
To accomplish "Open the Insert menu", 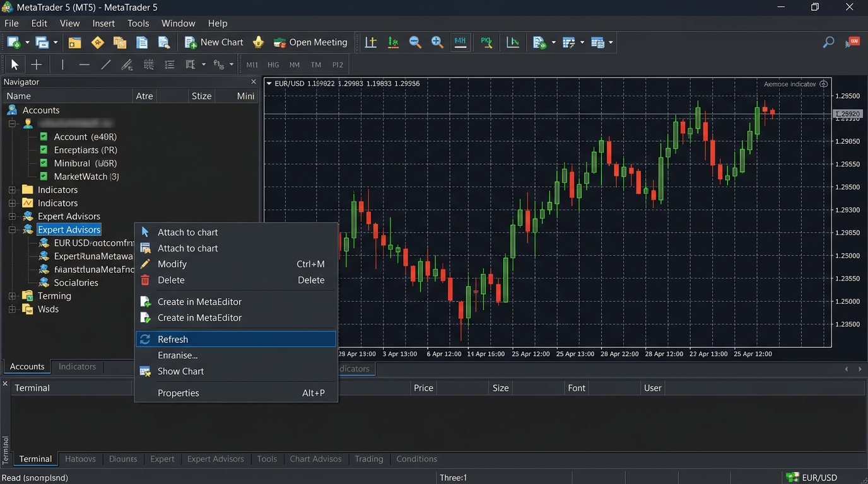I will click(x=103, y=23).
